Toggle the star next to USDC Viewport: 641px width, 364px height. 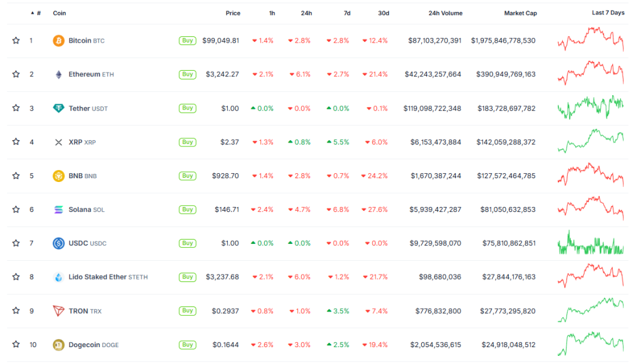tap(16, 243)
